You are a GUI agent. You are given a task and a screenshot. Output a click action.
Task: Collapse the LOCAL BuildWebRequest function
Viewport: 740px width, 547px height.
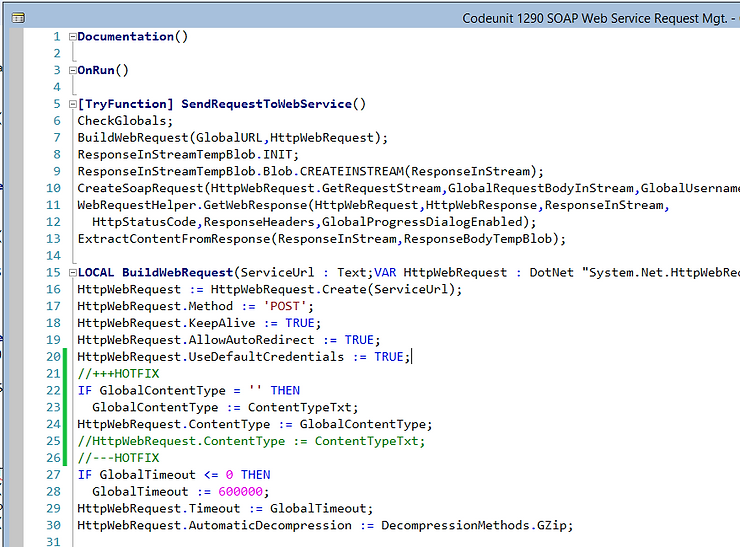click(72, 273)
